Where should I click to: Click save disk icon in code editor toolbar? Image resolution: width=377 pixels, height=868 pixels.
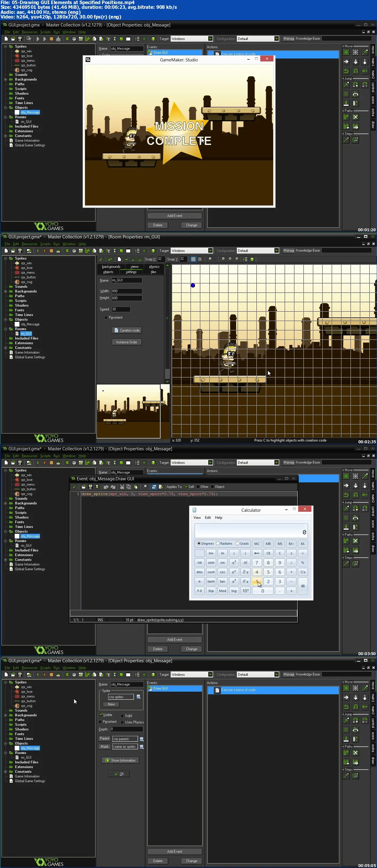[90, 486]
